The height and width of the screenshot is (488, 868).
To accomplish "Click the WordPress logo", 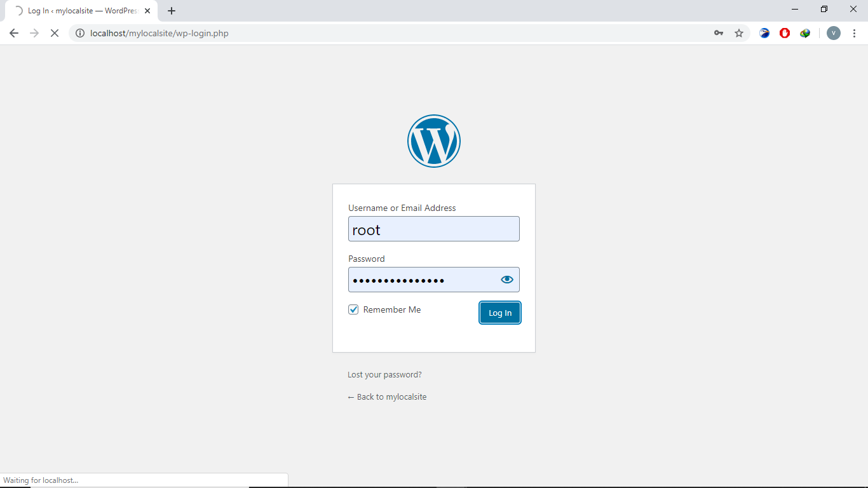I will (x=434, y=141).
